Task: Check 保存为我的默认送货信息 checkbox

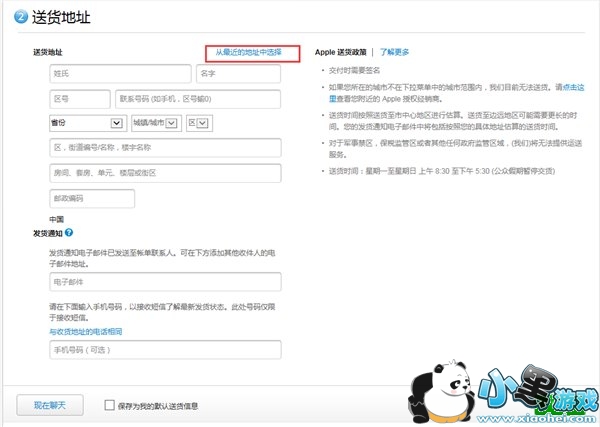Action: pos(109,405)
